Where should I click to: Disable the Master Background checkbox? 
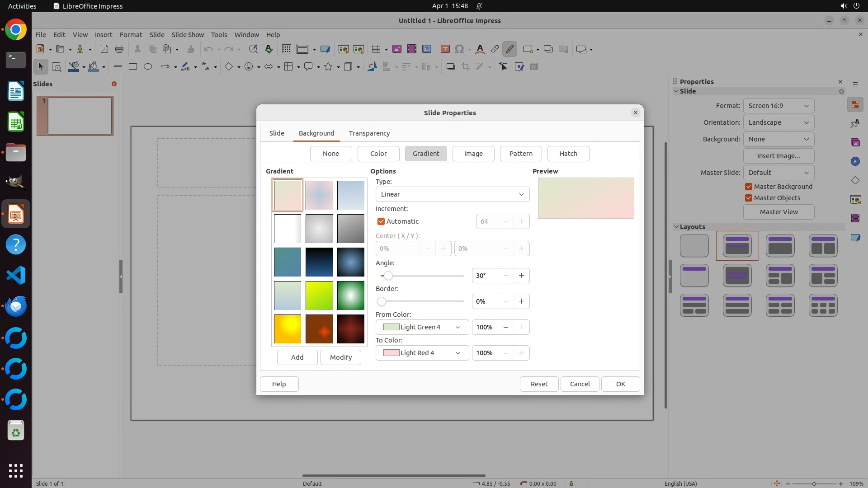click(749, 187)
